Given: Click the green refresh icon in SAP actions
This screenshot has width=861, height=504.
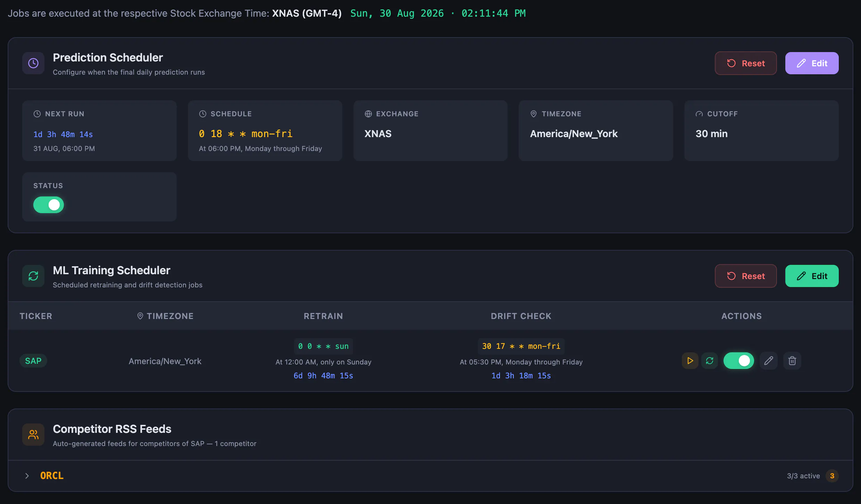Looking at the screenshot, I should click(x=709, y=361).
